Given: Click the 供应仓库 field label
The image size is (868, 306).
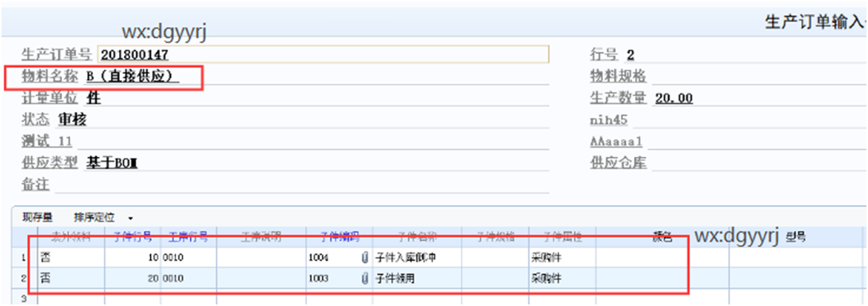Looking at the screenshot, I should [618, 163].
